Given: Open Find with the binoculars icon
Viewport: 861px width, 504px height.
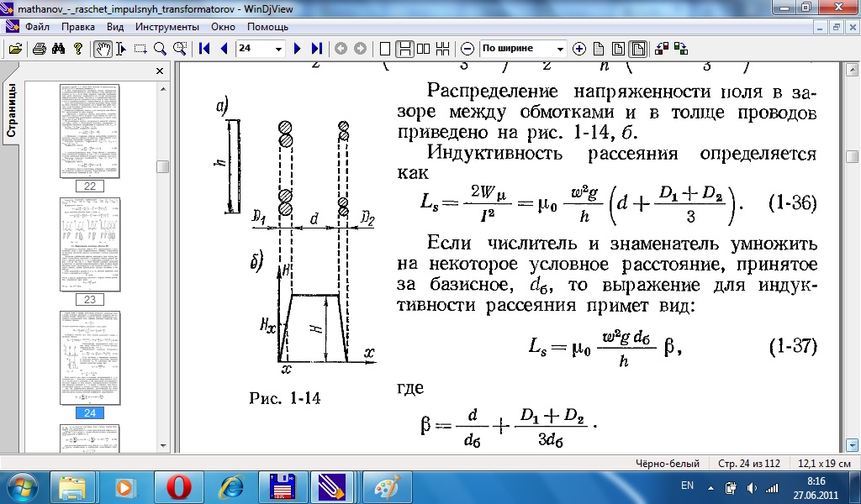Looking at the screenshot, I should click(59, 49).
